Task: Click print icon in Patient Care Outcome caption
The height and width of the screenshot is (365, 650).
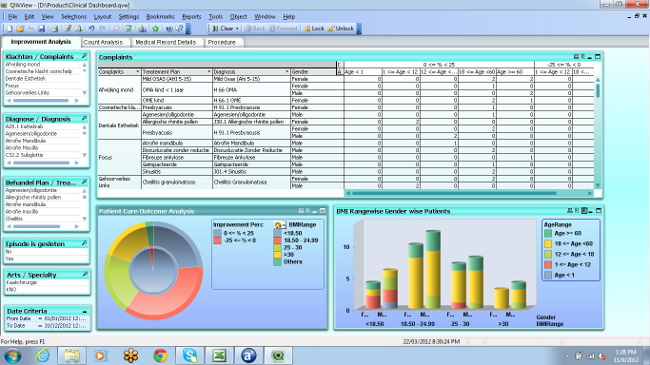Action: click(301, 211)
